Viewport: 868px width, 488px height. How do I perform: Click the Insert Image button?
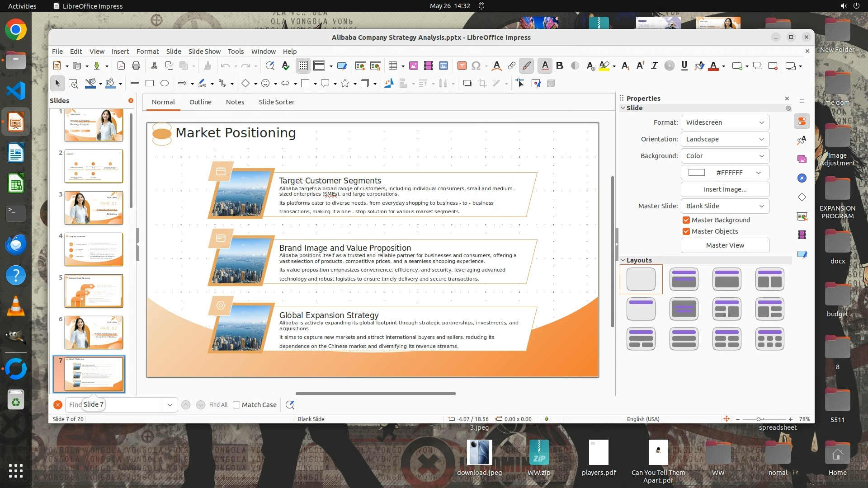pos(725,189)
